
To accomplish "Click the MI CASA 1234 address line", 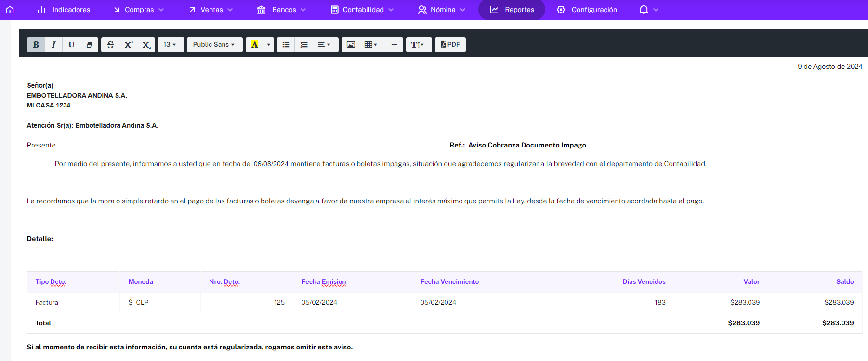I will (x=49, y=105).
